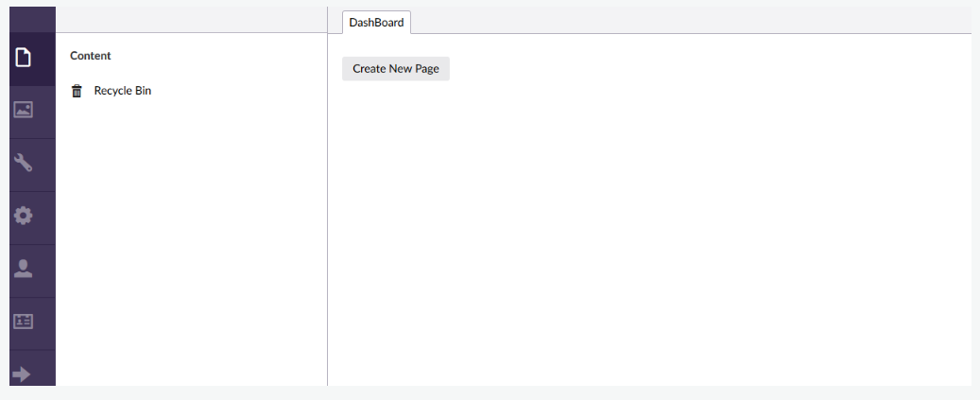Click the Recycle Bin trash icon
Image resolution: width=980 pixels, height=400 pixels.
pyautogui.click(x=77, y=91)
